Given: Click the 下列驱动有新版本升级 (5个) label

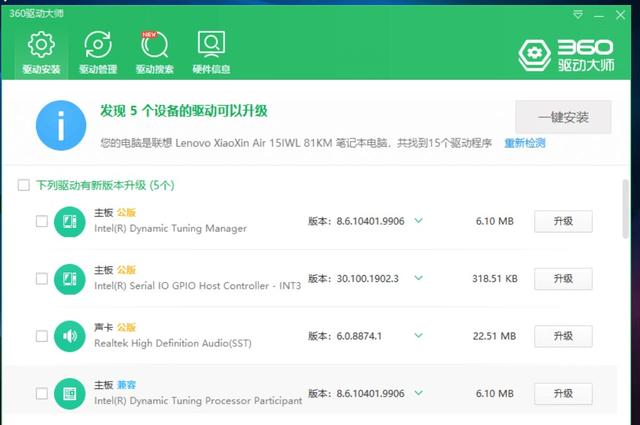Looking at the screenshot, I should [x=105, y=185].
